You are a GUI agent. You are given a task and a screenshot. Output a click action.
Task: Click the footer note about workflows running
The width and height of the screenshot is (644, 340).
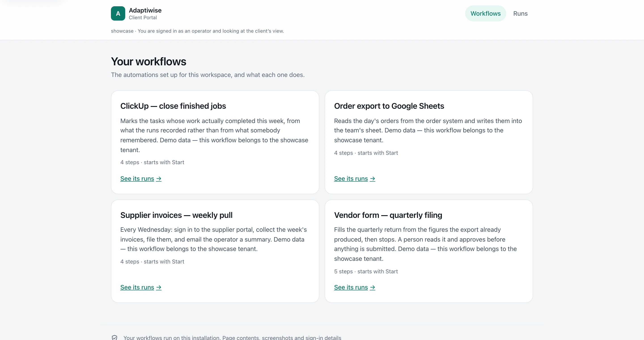232,337
